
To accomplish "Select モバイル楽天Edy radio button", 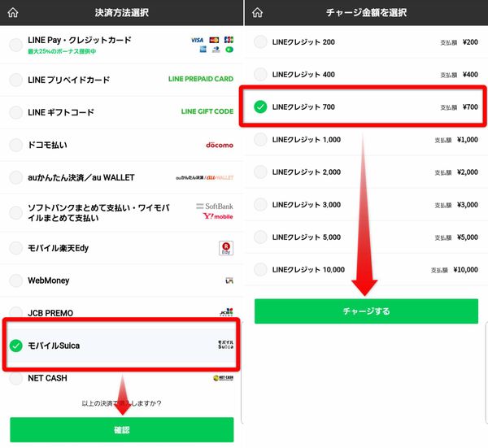I will pos(16,248).
